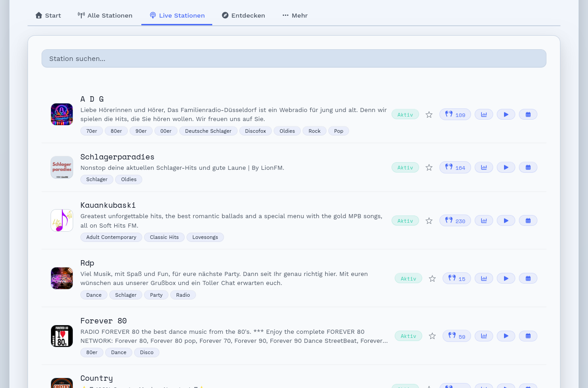Show statistics chart for Rdp
Viewport: 588px width, 388px height.
click(484, 279)
